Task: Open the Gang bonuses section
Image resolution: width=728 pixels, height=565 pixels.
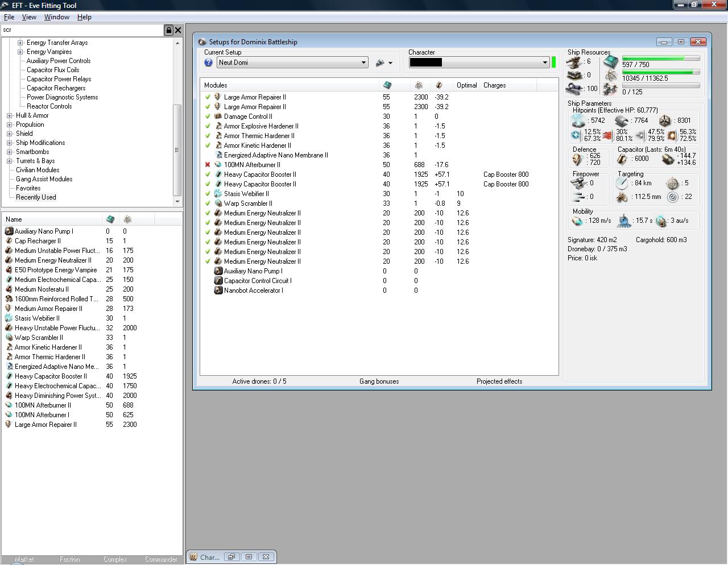Action: click(379, 381)
